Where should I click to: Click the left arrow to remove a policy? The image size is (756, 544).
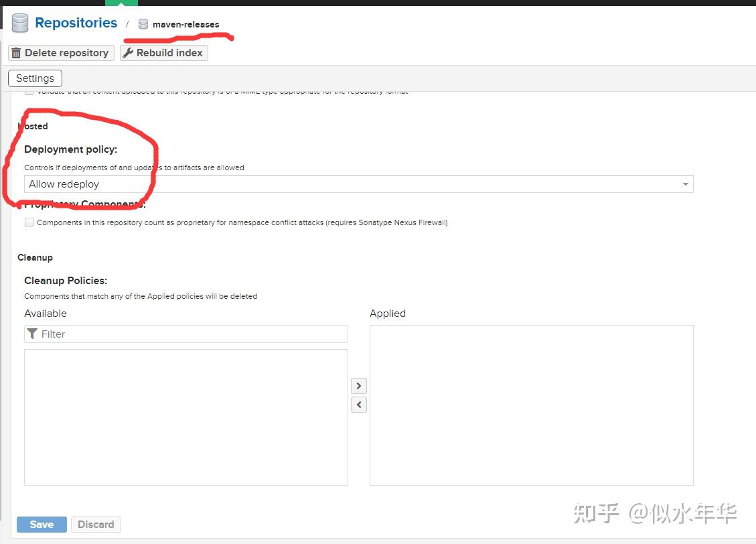tap(358, 404)
